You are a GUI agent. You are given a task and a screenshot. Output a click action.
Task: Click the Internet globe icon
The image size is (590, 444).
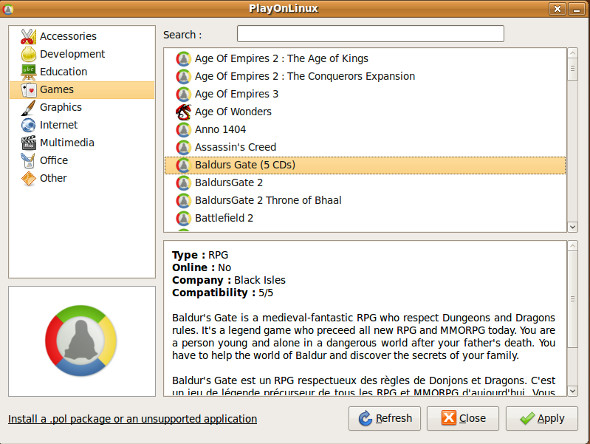(28, 125)
